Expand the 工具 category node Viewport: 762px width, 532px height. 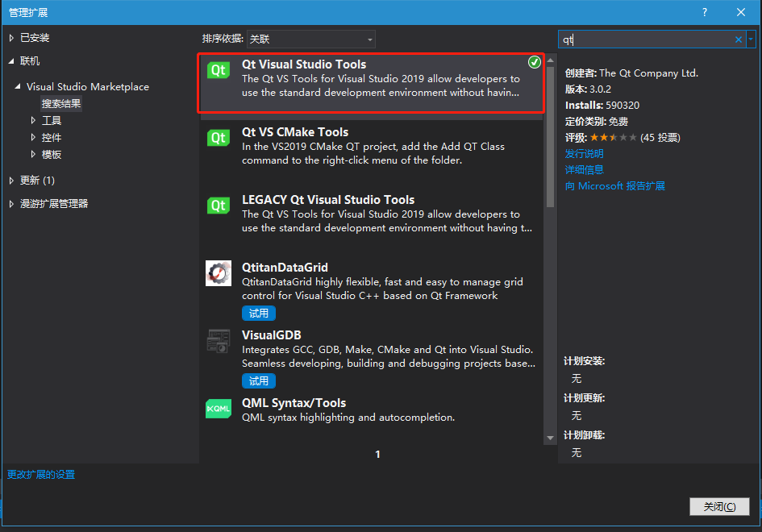33,120
